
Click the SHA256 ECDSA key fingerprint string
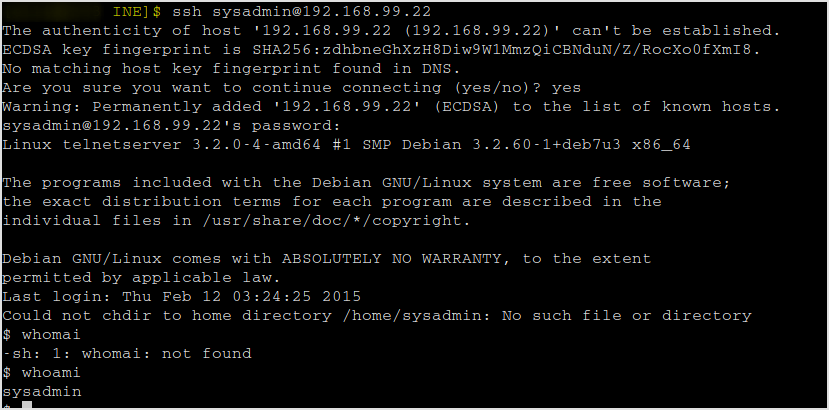pos(506,50)
